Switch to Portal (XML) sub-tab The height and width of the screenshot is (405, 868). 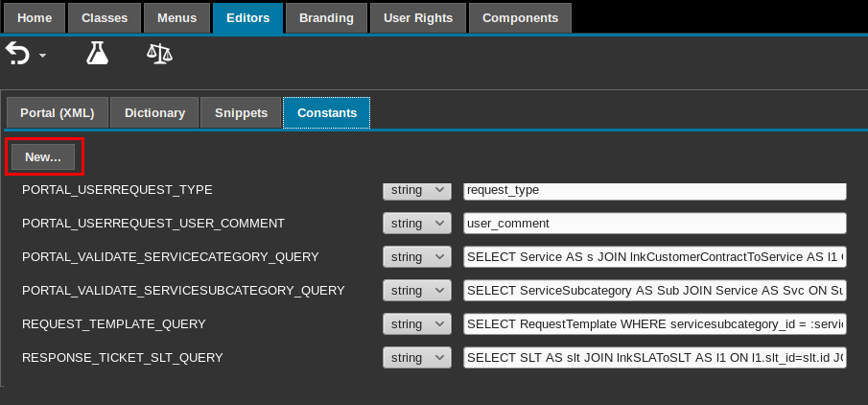(x=57, y=112)
